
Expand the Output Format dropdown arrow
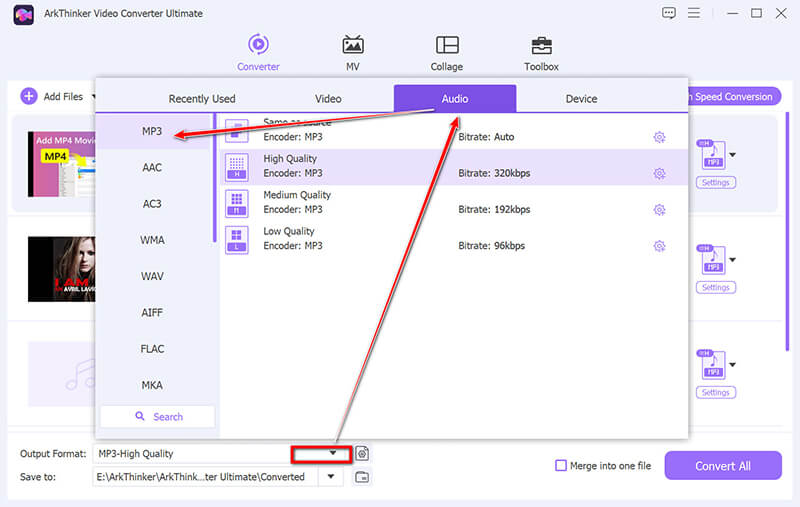(333, 453)
